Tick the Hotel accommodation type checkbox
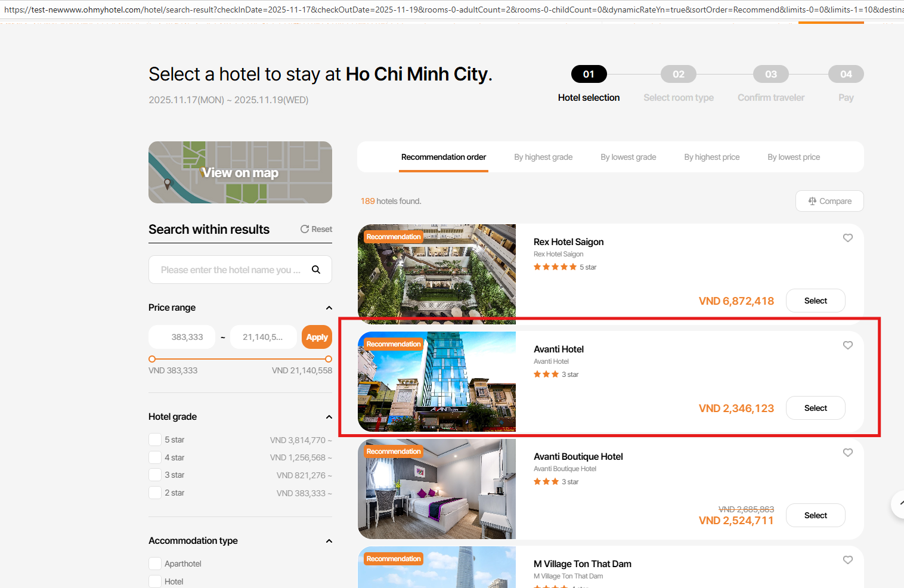This screenshot has height=588, width=904. point(155,581)
